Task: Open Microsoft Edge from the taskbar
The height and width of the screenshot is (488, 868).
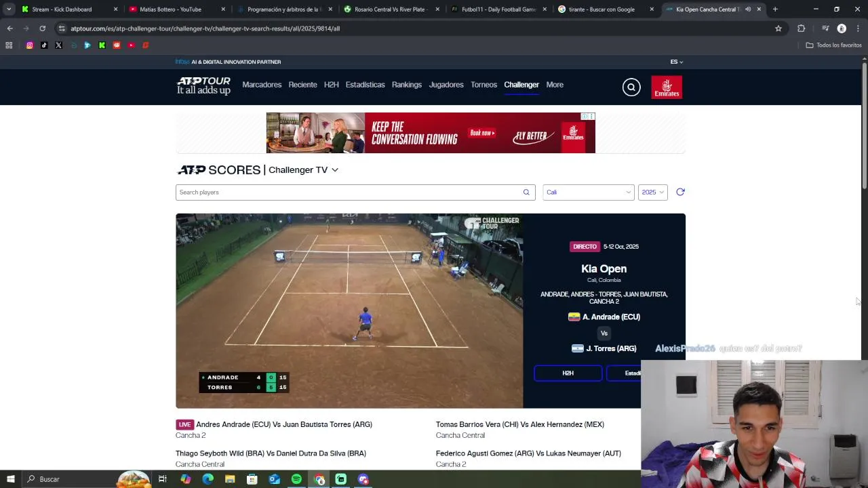Action: coord(208,479)
